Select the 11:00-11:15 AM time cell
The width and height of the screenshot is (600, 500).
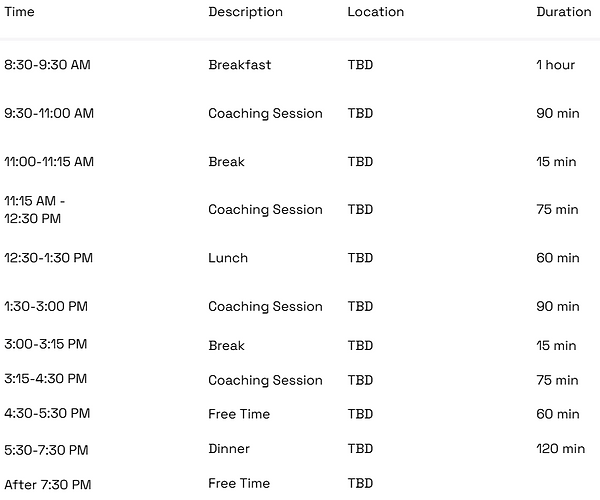49,162
